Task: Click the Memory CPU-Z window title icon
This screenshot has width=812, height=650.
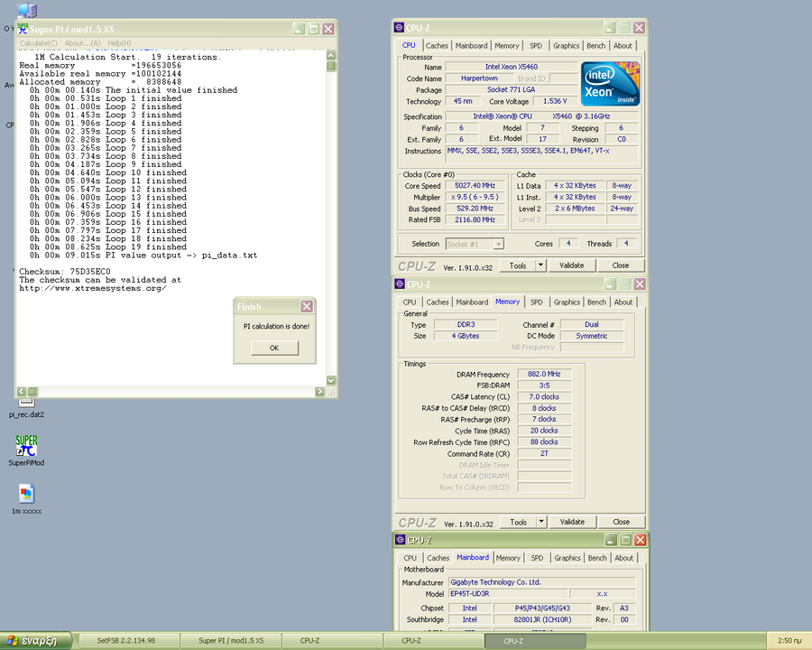Action: tap(400, 283)
